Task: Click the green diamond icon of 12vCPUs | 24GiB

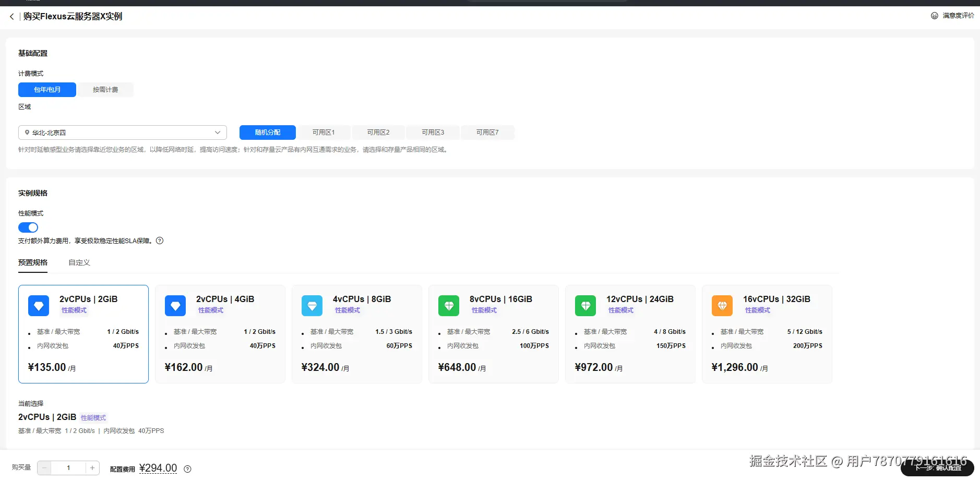Action: click(x=585, y=306)
